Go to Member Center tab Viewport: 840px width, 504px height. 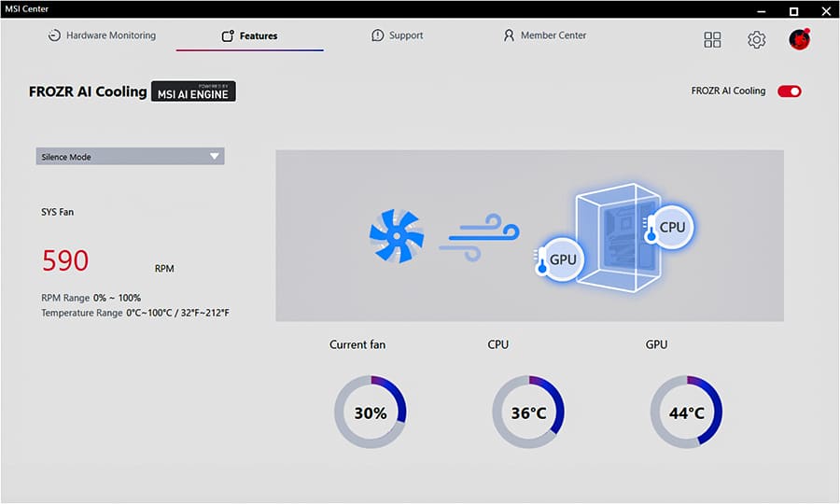[x=544, y=35]
